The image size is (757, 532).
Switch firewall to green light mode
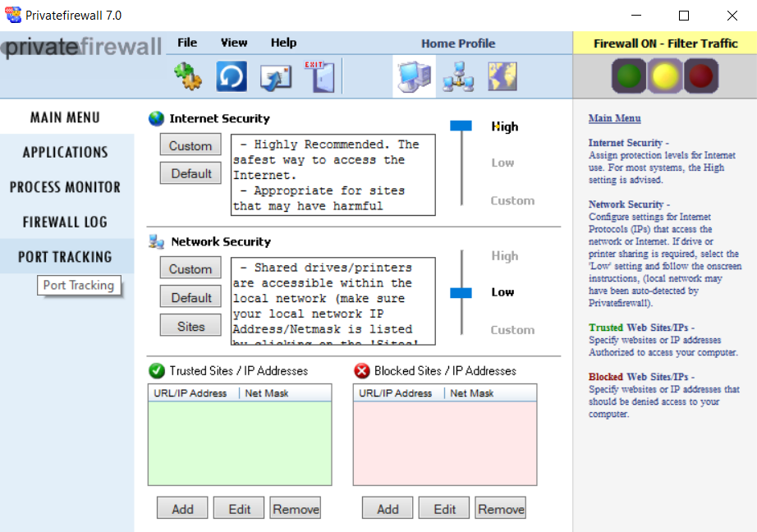pos(629,76)
